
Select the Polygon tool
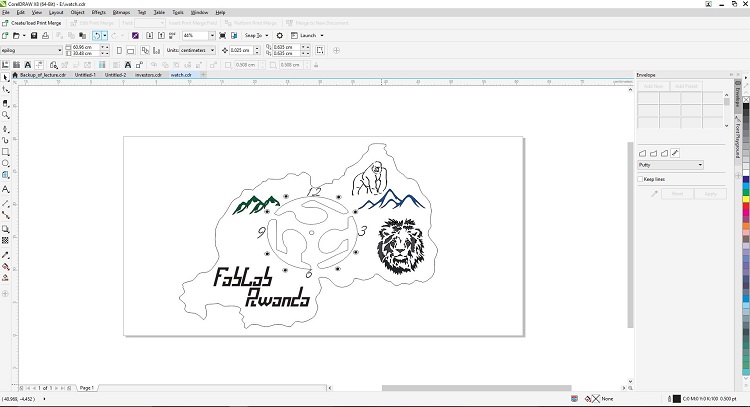5,175
